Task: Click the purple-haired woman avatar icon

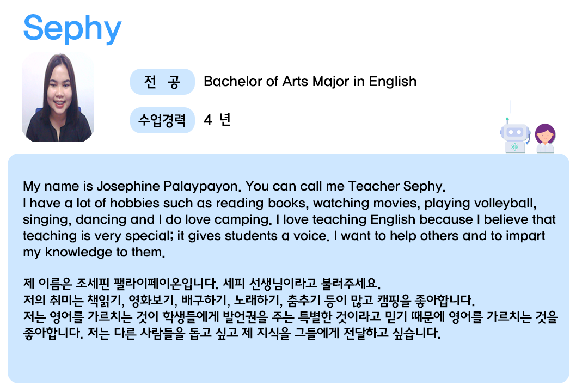Action: coord(545,138)
